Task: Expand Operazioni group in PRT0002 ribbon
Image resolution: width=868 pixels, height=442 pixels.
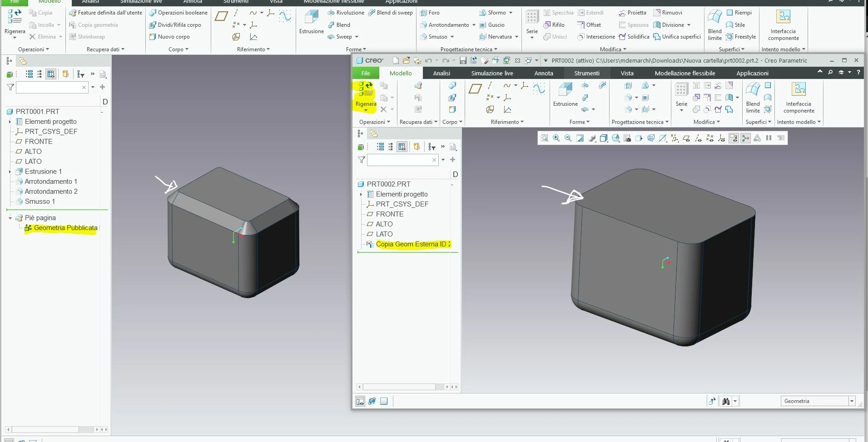Action: [374, 122]
